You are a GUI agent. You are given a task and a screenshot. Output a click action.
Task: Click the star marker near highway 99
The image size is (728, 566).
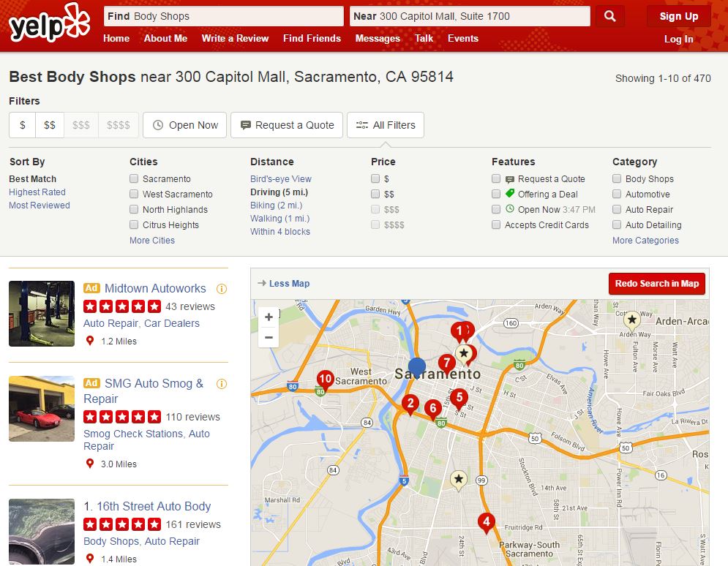click(x=459, y=480)
